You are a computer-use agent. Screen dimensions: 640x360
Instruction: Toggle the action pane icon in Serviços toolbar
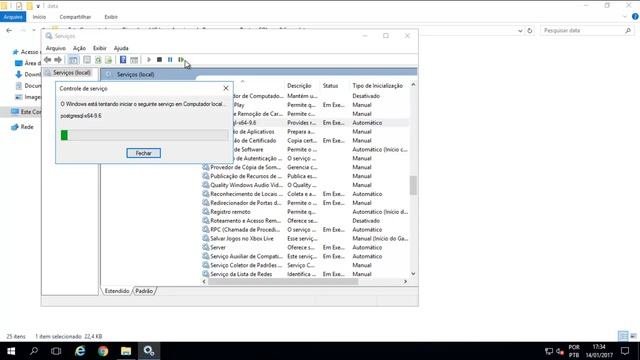(x=134, y=60)
